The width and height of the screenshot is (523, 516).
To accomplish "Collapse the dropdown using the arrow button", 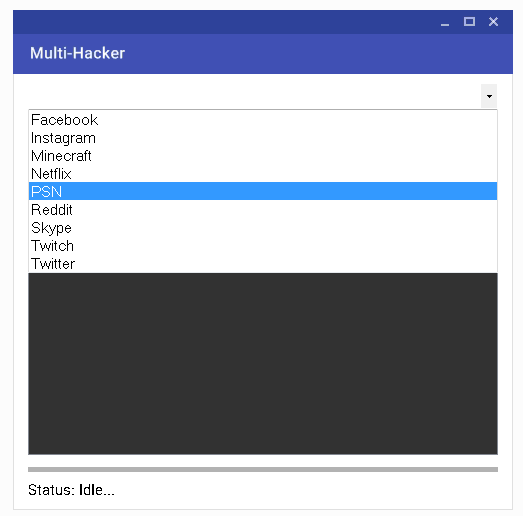I will pyautogui.click(x=489, y=96).
